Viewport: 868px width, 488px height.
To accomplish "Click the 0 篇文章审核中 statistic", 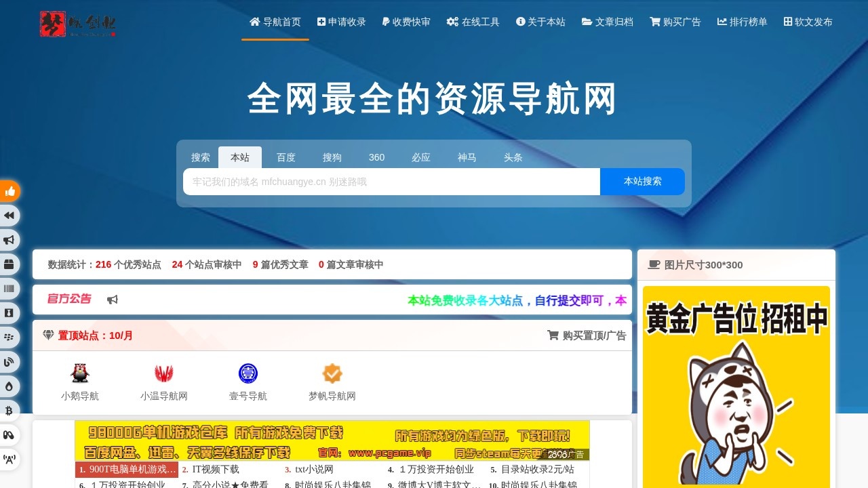I will 351,264.
